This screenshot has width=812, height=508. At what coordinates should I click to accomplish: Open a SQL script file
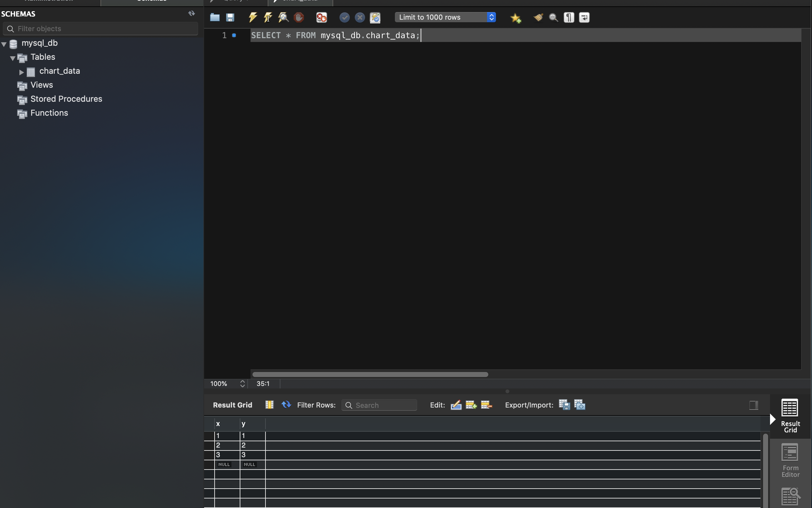coord(215,17)
